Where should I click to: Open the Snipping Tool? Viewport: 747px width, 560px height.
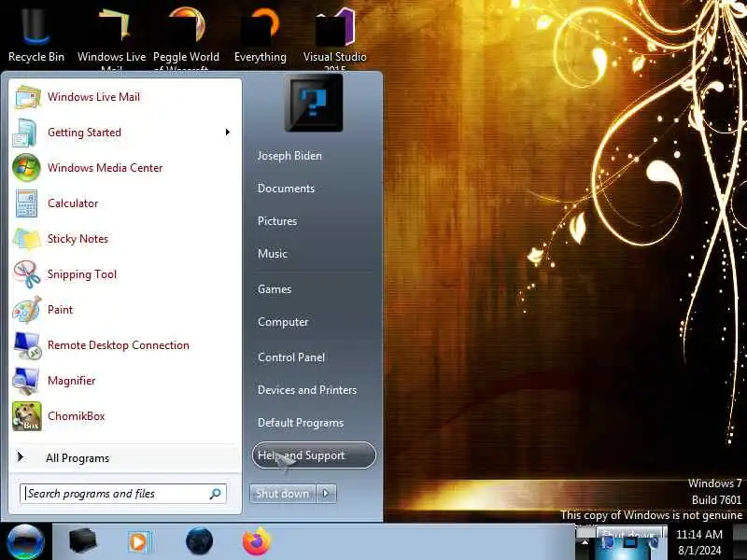(x=125, y=274)
